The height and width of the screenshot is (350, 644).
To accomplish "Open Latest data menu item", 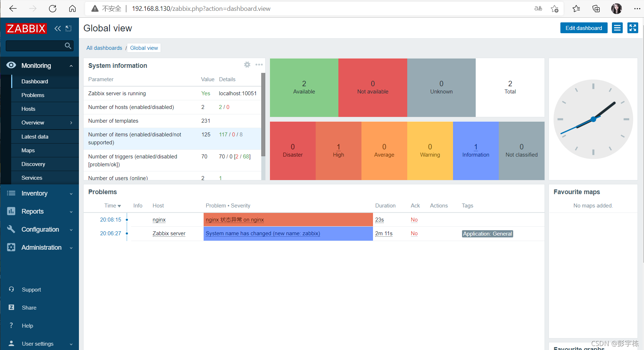I will point(45,137).
